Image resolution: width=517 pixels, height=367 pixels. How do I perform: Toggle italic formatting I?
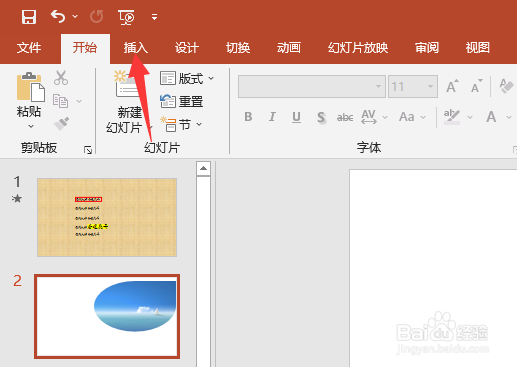coord(272,117)
